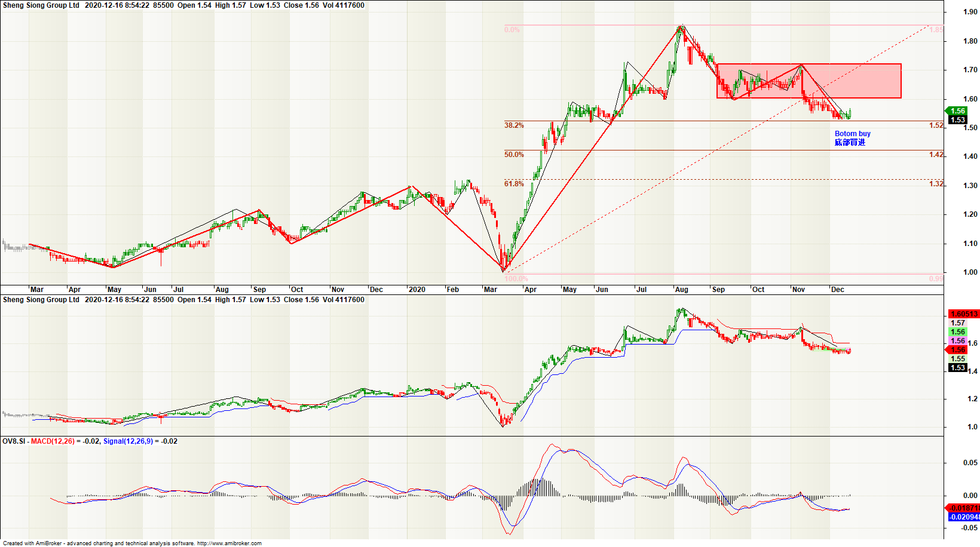The width and height of the screenshot is (980, 547).
Task: Click the Chinese annotation under 'Botom buy'
Action: (x=850, y=142)
